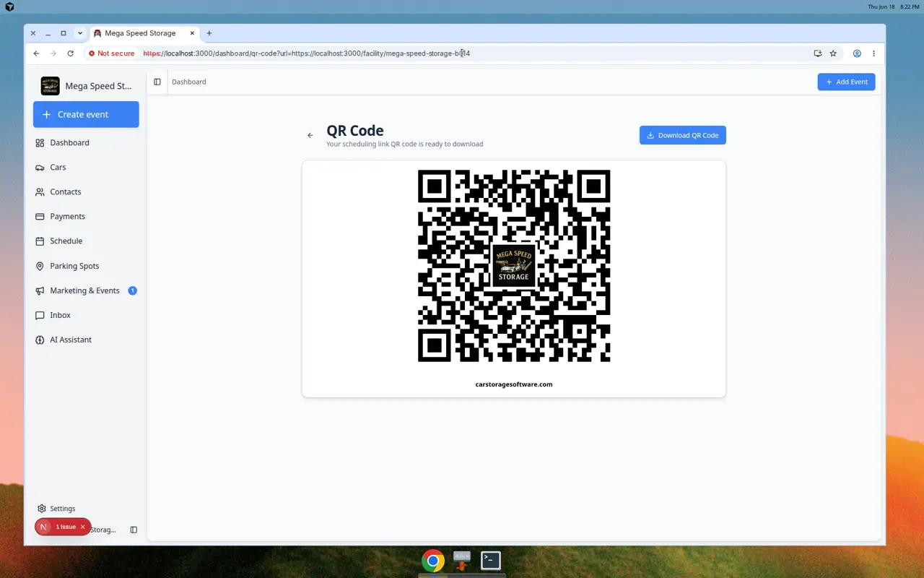Viewport: 924px width, 578px height.
Task: Bookmark this page with the star icon
Action: (x=833, y=53)
